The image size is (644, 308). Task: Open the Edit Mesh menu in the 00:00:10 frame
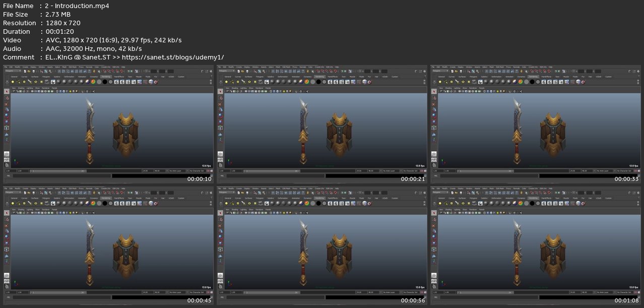coord(73,67)
